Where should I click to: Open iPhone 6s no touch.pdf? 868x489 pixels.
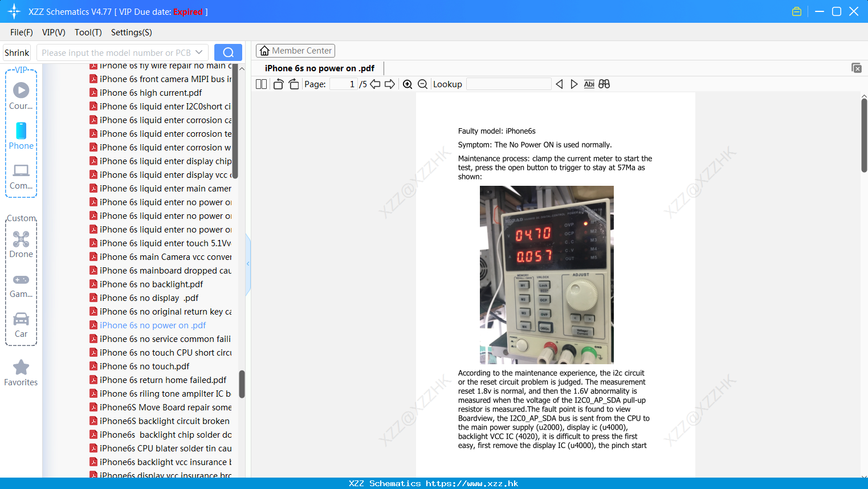[x=139, y=366]
